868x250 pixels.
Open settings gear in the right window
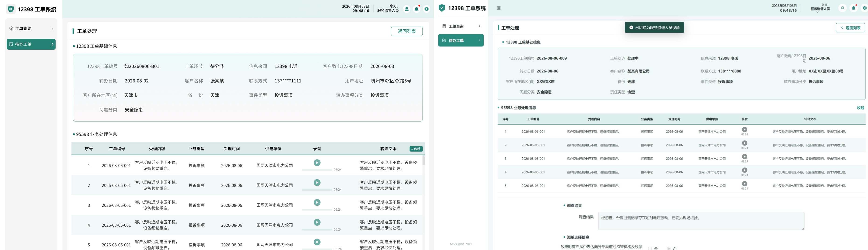pyautogui.click(x=865, y=8)
